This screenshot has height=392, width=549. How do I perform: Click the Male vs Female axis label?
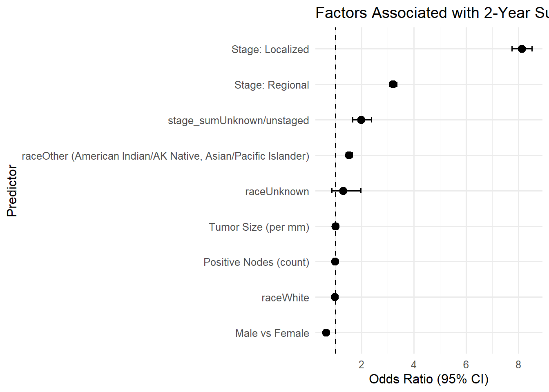[x=272, y=333]
